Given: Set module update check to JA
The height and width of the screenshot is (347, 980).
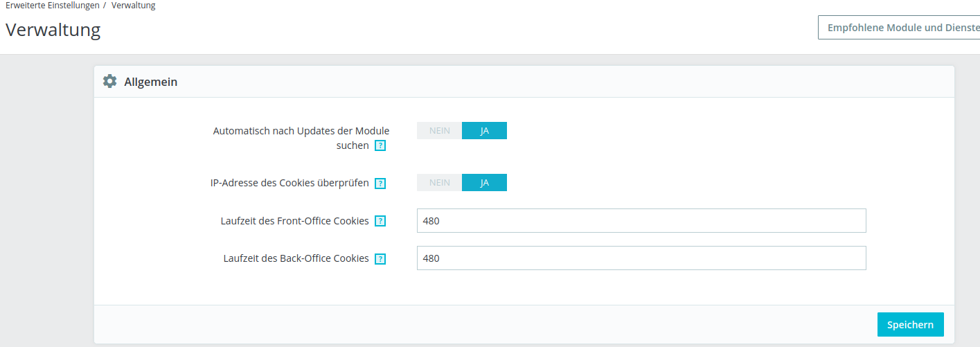Looking at the screenshot, I should [484, 131].
